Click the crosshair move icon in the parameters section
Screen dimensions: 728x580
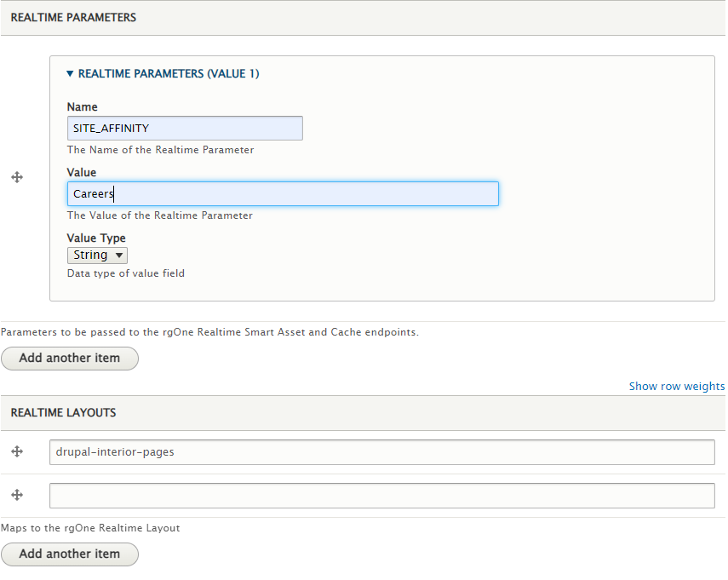tap(17, 177)
